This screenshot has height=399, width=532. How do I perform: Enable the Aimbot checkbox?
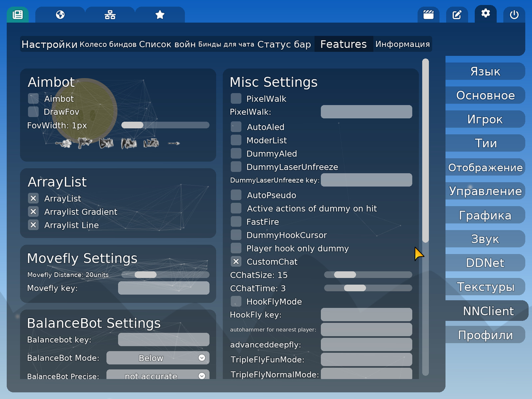[33, 99]
